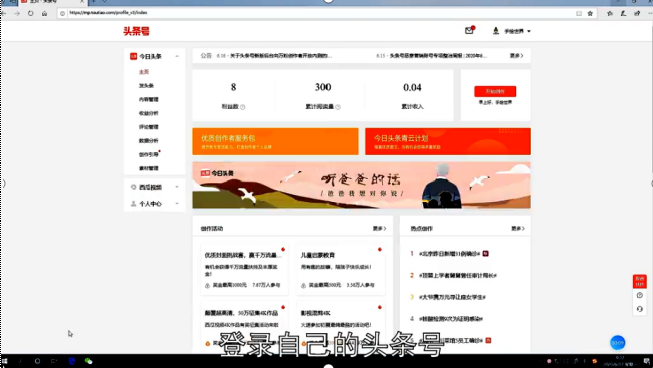Click the share icon in browser toolbar
The height and width of the screenshot is (368, 653).
tap(637, 13)
